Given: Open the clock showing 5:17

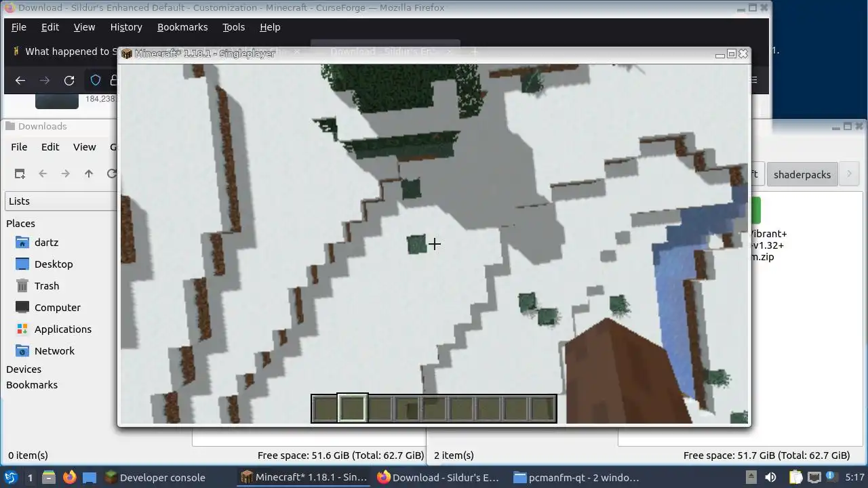Looking at the screenshot, I should (854, 477).
